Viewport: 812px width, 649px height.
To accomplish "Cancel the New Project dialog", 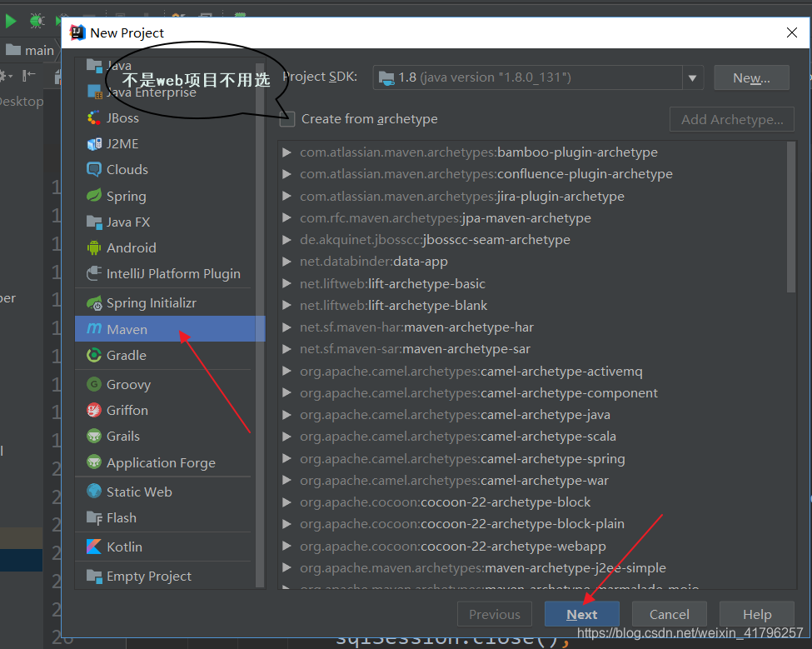I will coord(669,614).
